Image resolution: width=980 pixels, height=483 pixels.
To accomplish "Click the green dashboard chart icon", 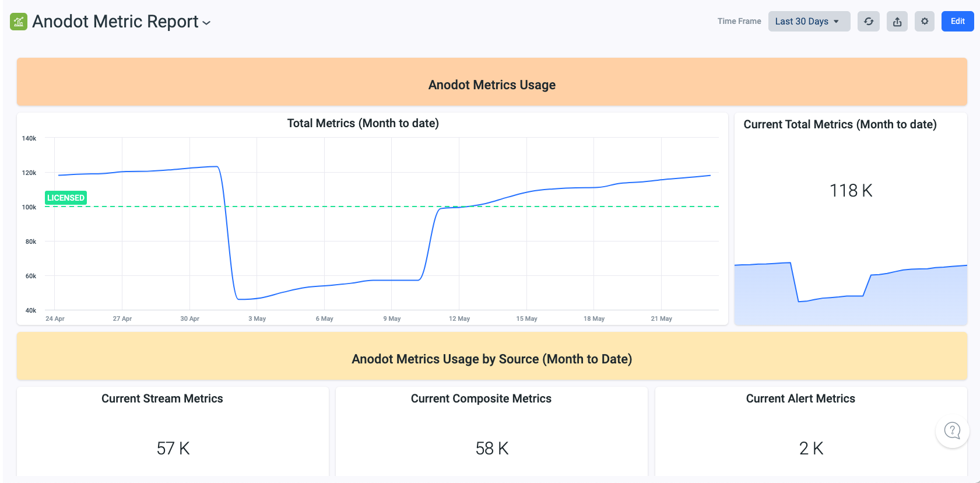I will click(19, 22).
